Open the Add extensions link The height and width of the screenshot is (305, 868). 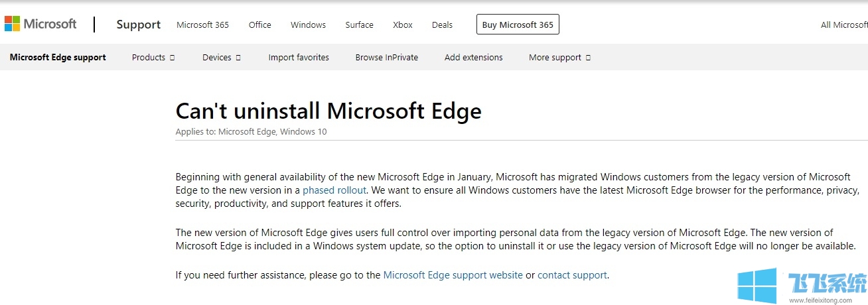click(474, 58)
